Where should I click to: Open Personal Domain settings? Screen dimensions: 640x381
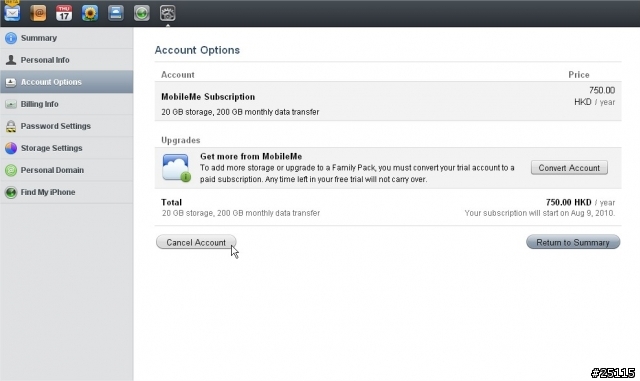coord(67,170)
